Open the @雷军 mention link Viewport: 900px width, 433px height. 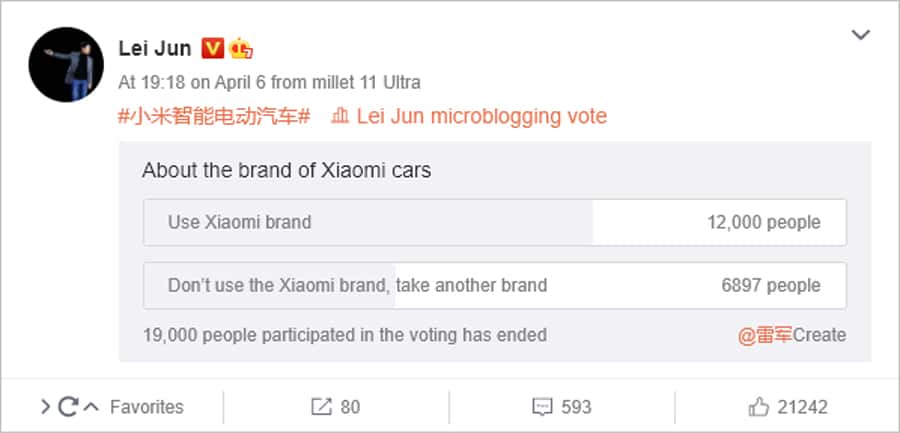click(x=765, y=335)
